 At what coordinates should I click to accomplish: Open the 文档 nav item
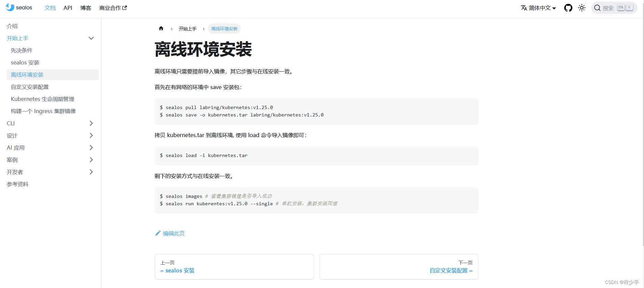50,8
